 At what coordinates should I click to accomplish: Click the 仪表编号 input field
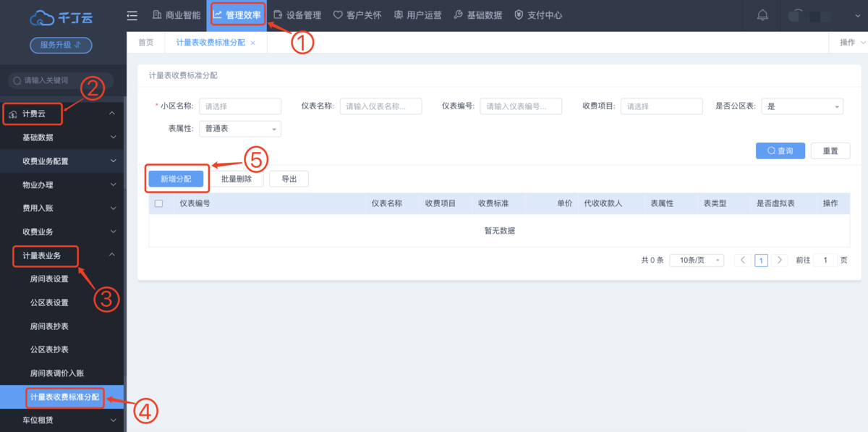coord(522,106)
